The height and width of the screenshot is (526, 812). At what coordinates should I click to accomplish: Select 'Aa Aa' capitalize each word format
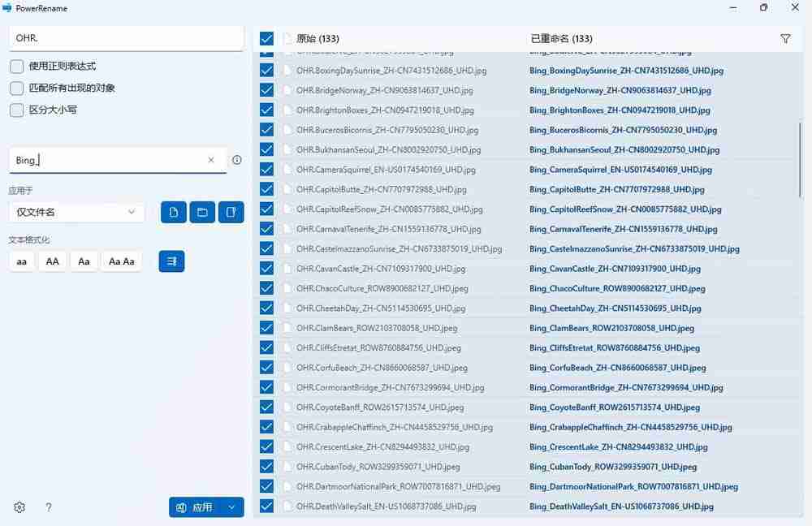(x=122, y=261)
